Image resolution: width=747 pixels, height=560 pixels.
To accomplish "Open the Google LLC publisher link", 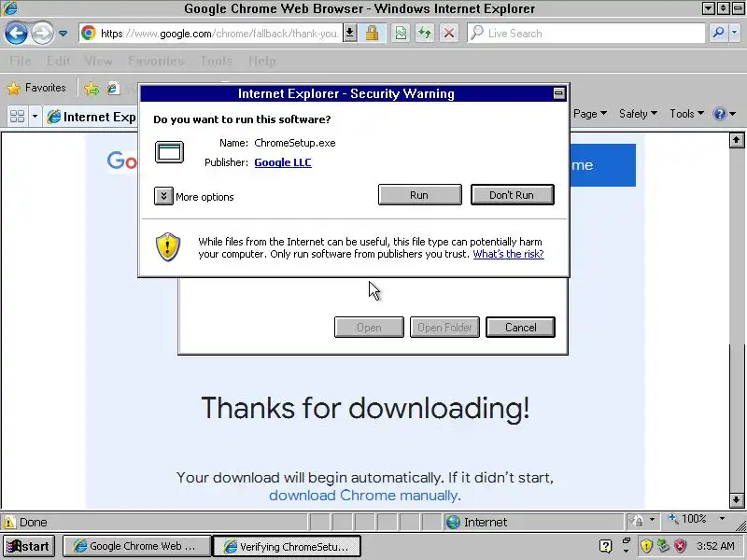I will (x=283, y=162).
